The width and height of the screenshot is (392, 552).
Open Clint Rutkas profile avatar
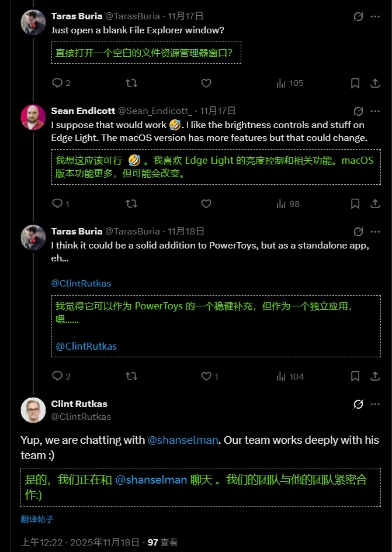(33, 410)
